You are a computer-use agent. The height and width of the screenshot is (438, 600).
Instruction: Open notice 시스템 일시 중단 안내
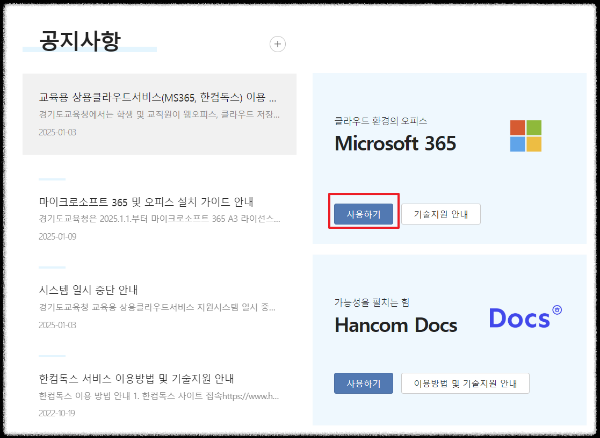point(88,290)
